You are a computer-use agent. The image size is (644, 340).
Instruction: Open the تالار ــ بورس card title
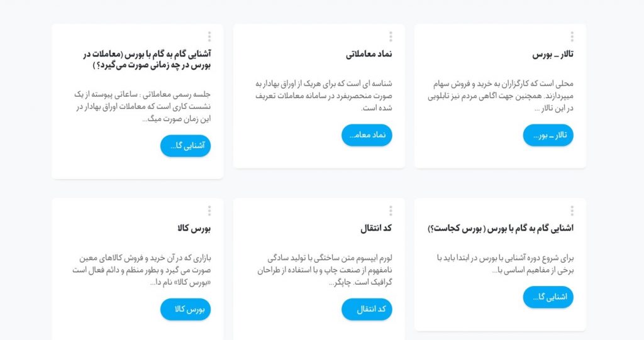[553, 55]
